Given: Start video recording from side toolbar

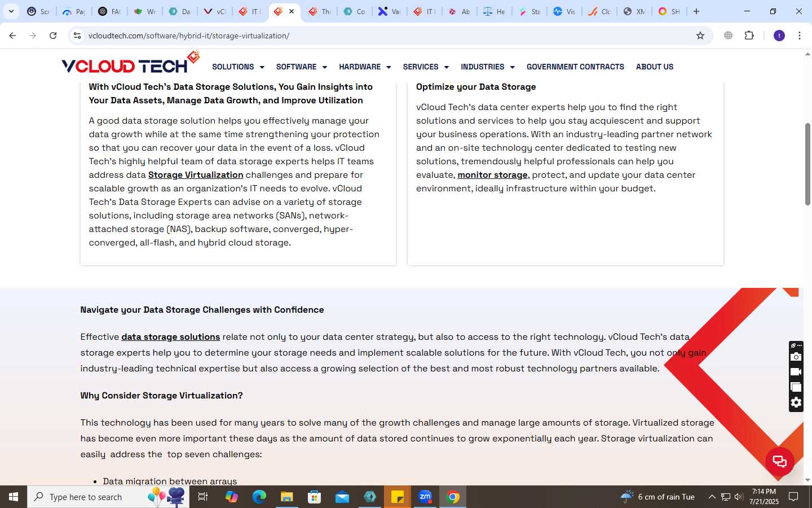Looking at the screenshot, I should coord(796,372).
